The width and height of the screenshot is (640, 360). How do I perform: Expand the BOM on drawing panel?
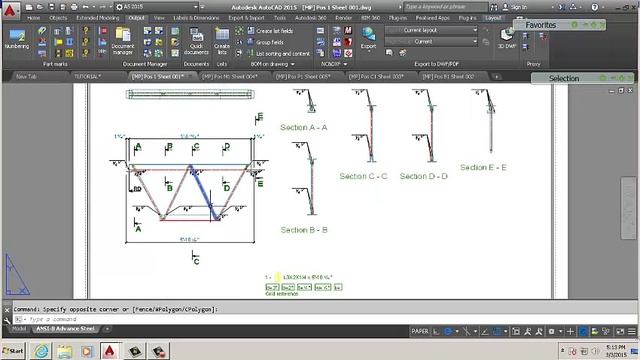click(272, 64)
